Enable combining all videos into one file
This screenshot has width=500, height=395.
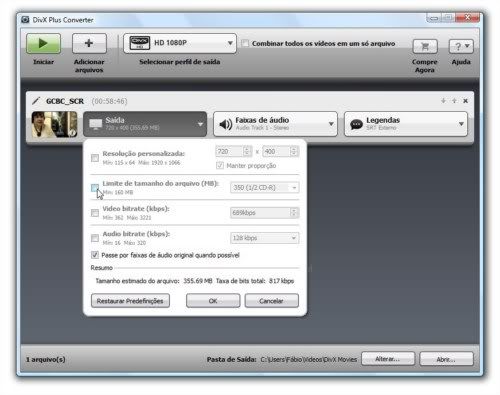point(245,43)
